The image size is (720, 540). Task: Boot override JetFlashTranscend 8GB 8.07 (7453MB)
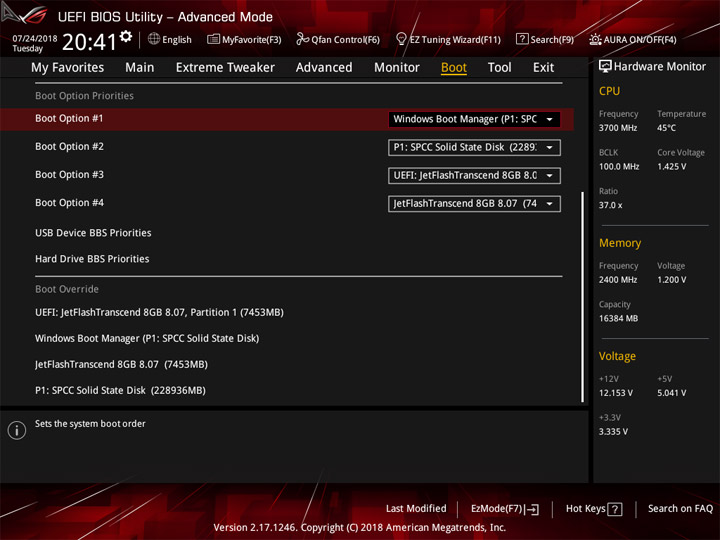(x=121, y=365)
